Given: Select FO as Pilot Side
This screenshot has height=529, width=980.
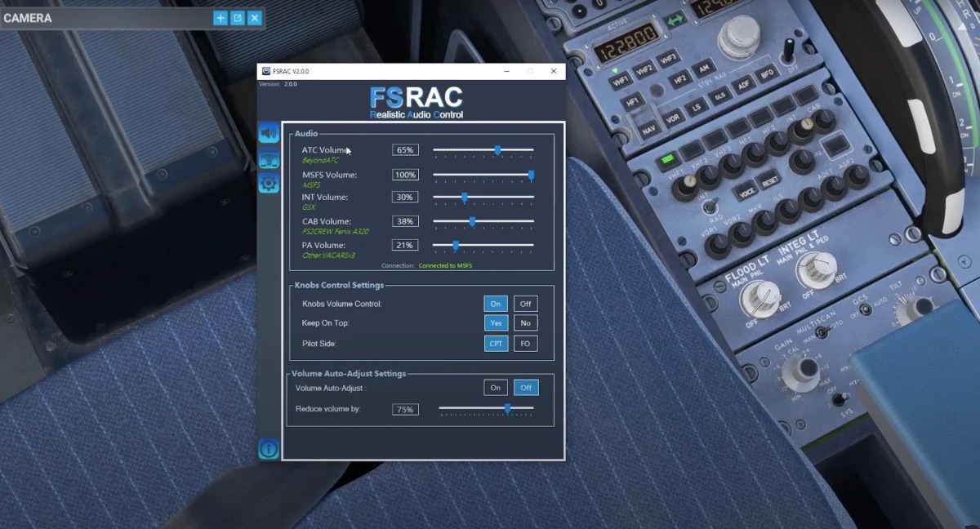Looking at the screenshot, I should click(525, 344).
